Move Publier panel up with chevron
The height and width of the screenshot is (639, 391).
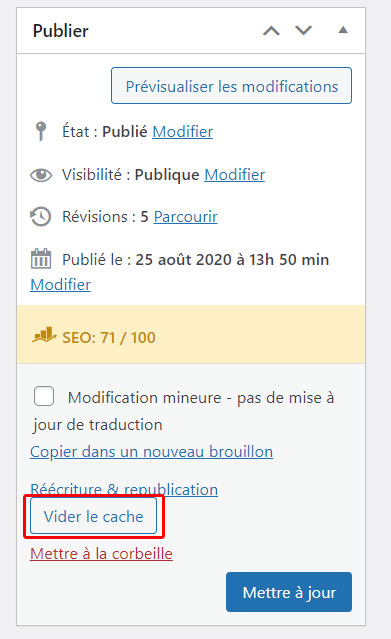(271, 31)
